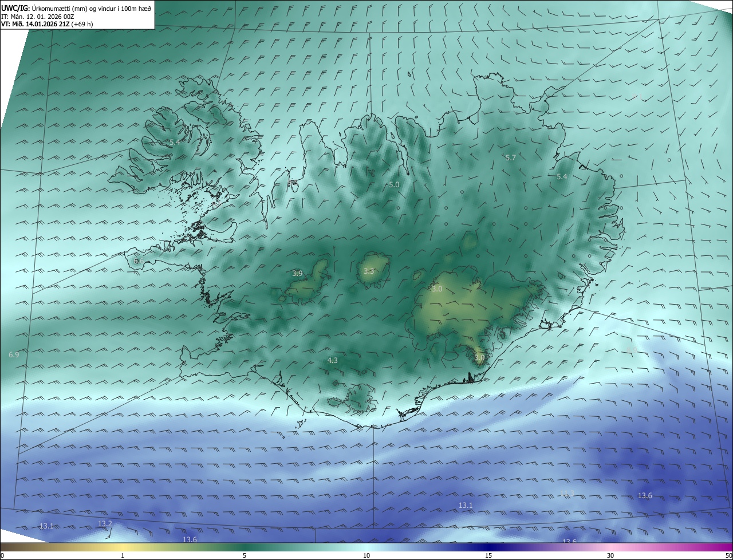Click the 5.0 value label in north Iceland

(x=394, y=185)
